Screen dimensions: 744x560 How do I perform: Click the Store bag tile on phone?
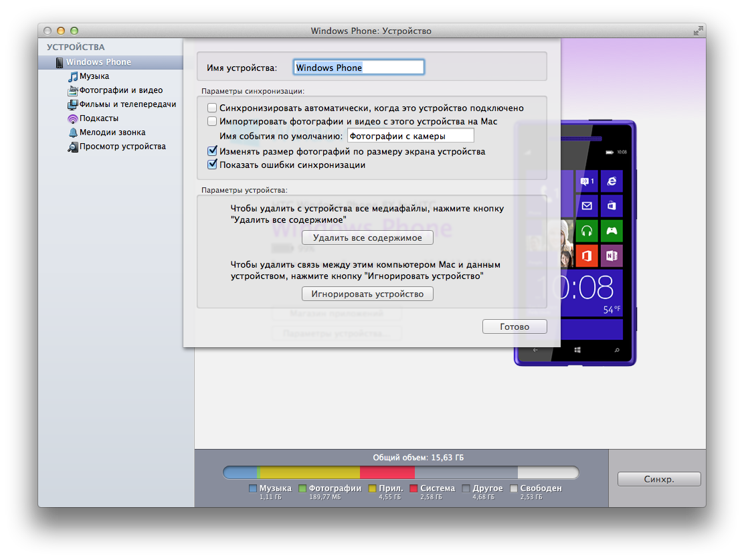pyautogui.click(x=612, y=206)
